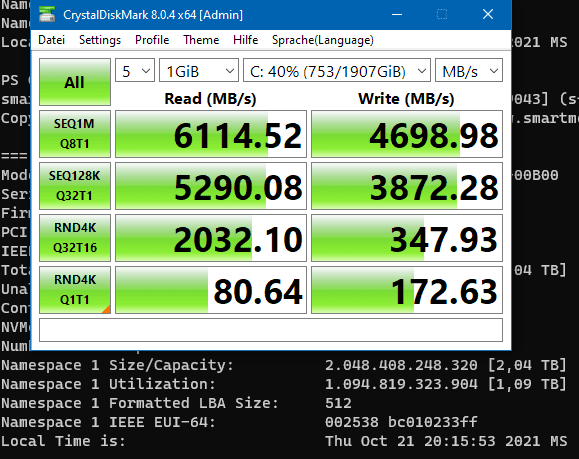This screenshot has height=459, width=579.
Task: Click the SEQ1M write result 4698.98
Action: pos(407,134)
